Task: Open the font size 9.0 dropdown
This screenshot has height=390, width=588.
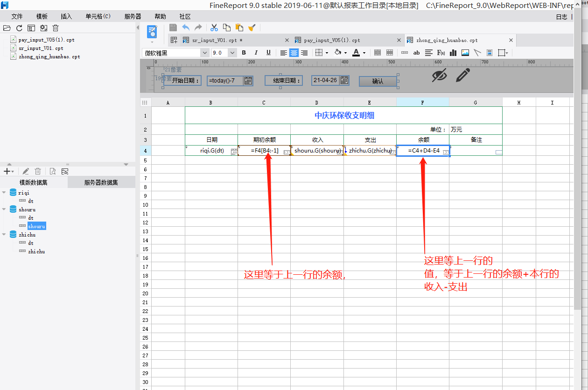Action: coord(232,53)
